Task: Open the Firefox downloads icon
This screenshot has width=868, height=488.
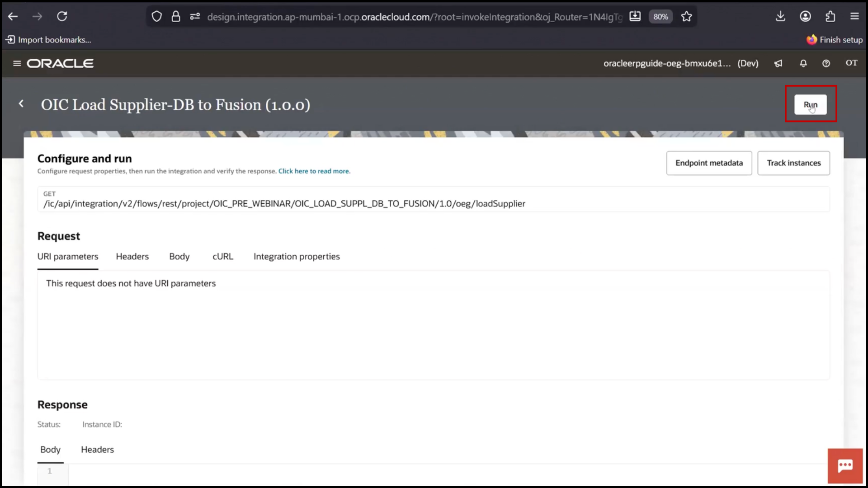Action: click(781, 16)
